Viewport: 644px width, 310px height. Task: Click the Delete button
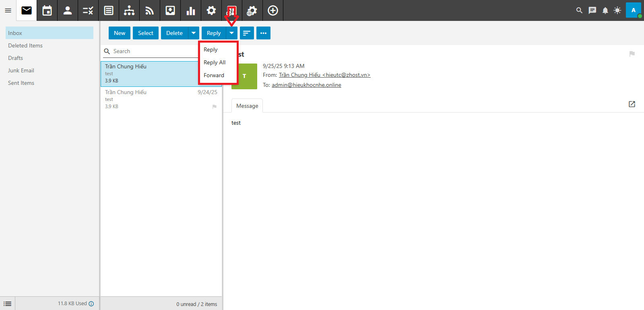[x=174, y=33]
